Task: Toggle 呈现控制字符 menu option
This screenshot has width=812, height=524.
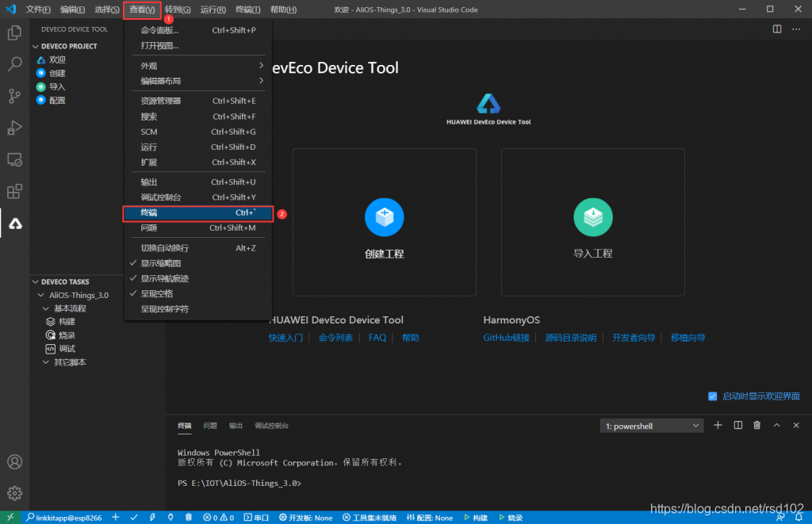Action: pyautogui.click(x=197, y=309)
